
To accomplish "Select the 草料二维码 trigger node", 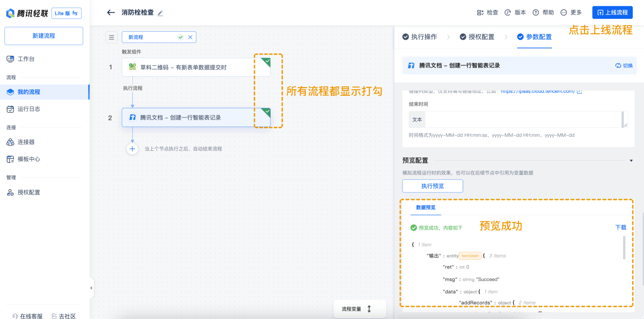I will 196,67.
